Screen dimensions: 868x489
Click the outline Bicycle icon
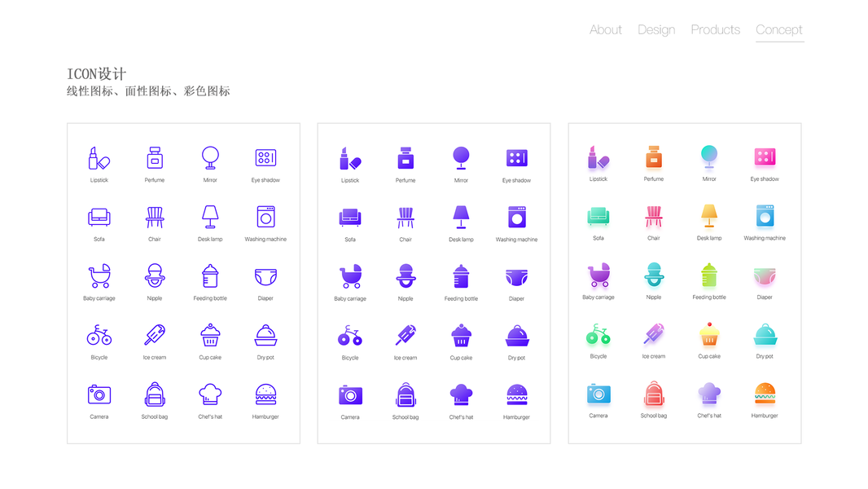coord(99,336)
